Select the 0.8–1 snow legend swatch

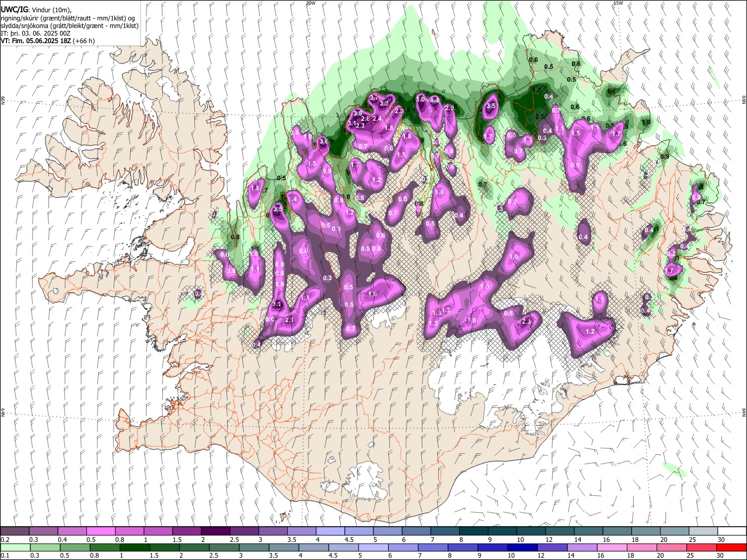129,531
